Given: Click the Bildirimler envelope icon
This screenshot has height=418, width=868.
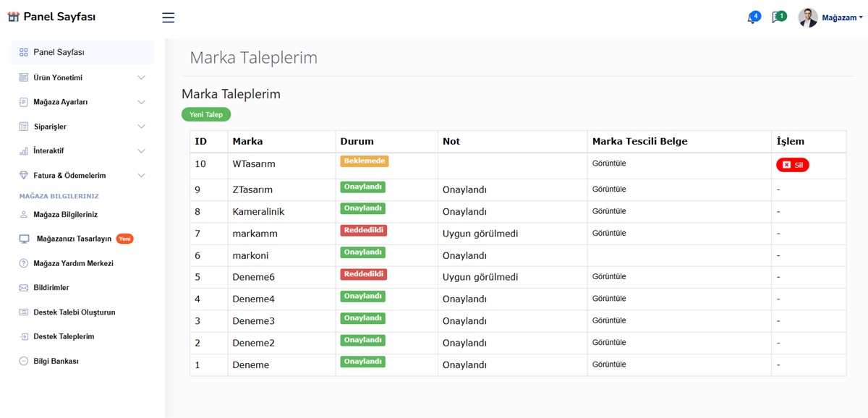Looking at the screenshot, I should click(x=23, y=288).
